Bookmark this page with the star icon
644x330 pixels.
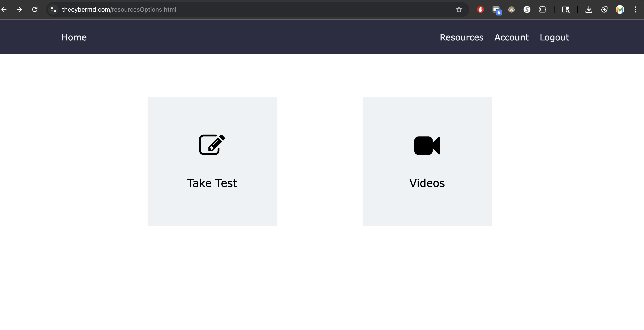(x=459, y=9)
